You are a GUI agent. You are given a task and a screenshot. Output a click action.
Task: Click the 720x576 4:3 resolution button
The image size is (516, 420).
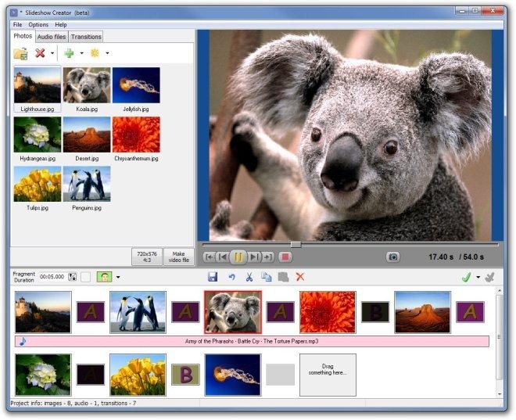[147, 257]
